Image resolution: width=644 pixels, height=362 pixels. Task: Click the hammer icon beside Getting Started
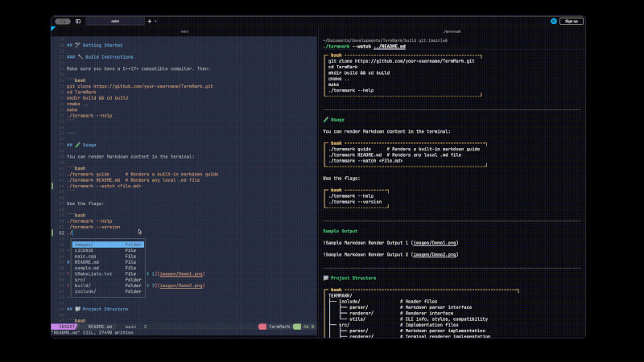click(77, 45)
